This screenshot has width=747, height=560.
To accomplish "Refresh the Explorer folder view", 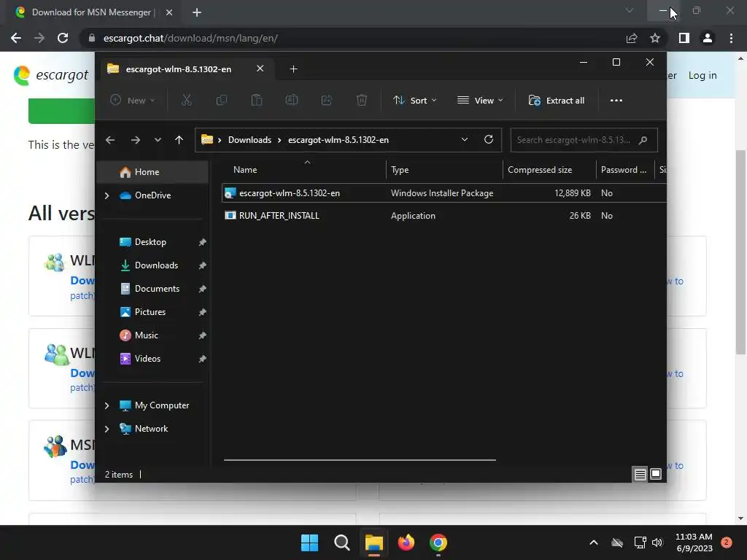I will [x=488, y=139].
